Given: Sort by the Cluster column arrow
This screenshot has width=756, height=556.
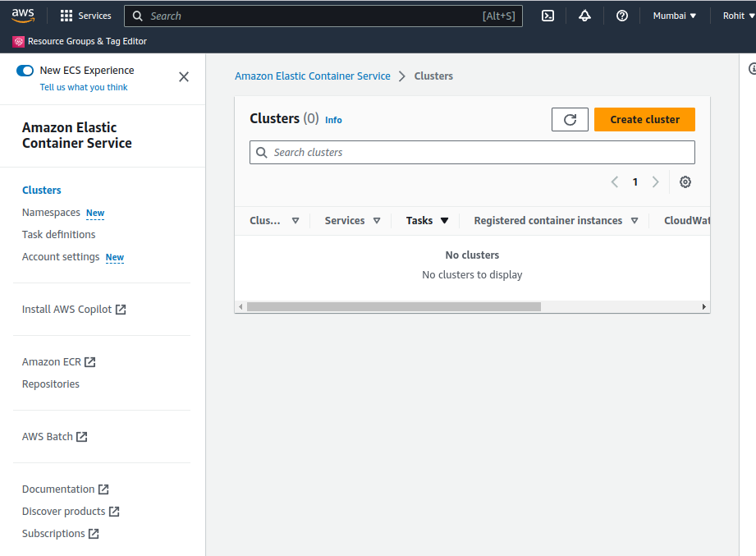Looking at the screenshot, I should [x=296, y=220].
